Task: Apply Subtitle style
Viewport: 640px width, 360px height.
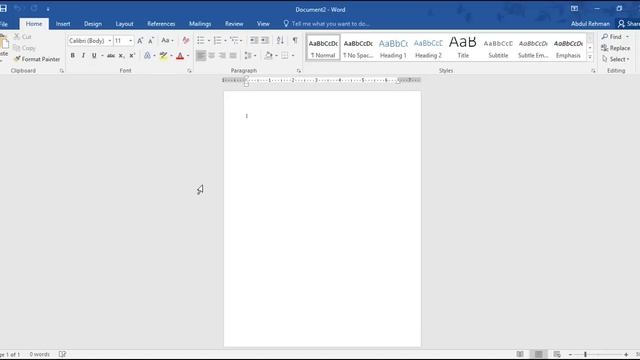Action: click(x=498, y=48)
